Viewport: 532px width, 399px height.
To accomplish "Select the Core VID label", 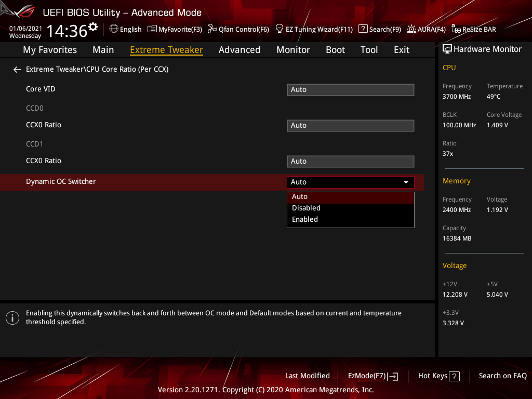I will click(x=41, y=89).
